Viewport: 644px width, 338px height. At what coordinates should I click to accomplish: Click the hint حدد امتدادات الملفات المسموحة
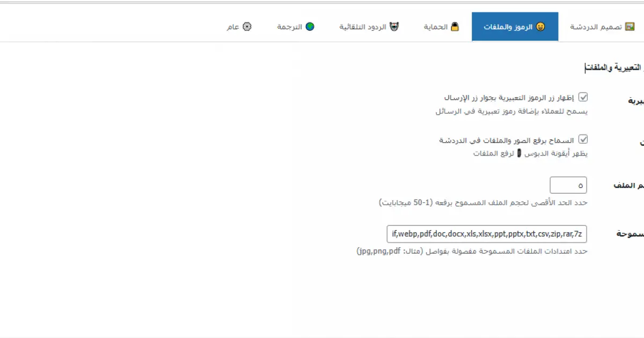tap(472, 251)
